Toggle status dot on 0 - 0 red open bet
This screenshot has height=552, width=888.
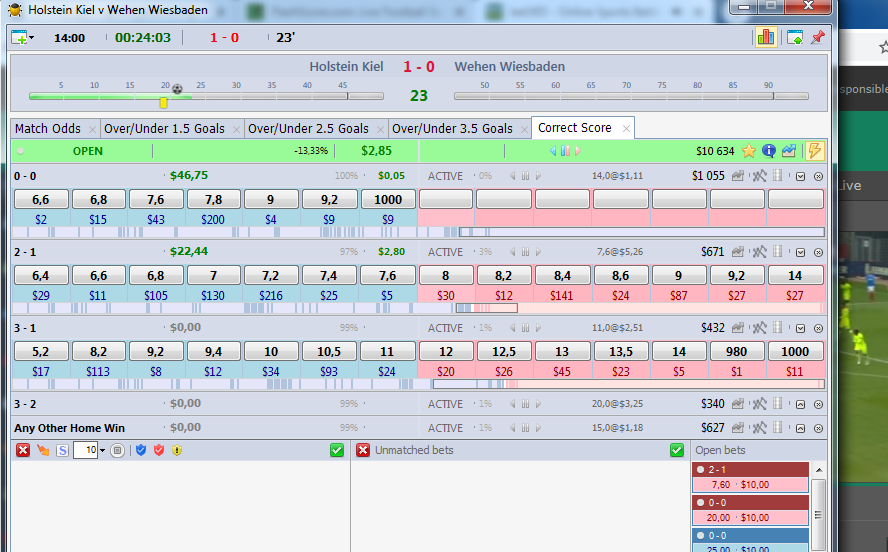click(701, 502)
